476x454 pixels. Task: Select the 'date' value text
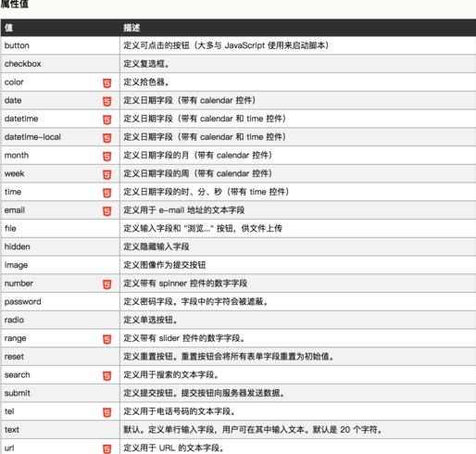coord(13,100)
